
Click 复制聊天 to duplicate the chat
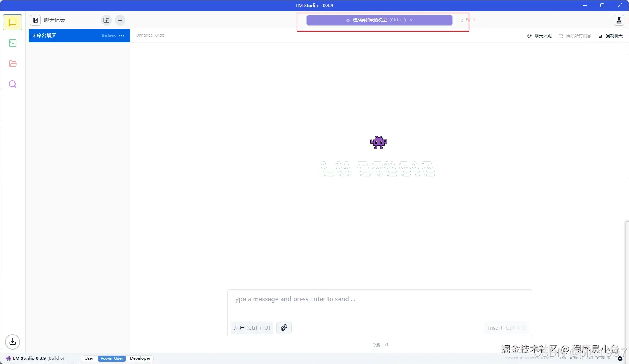pos(610,36)
